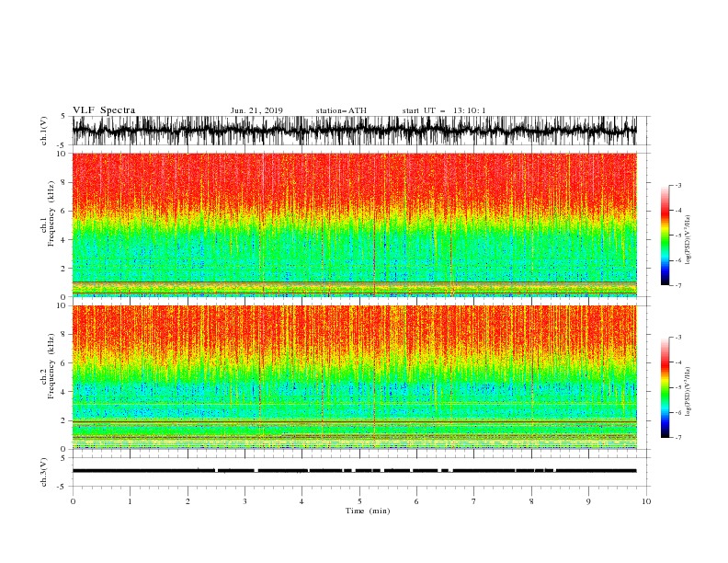The width and height of the screenshot is (728, 563).
Task: Click the black ch.3 signal trace
Action: coord(354,471)
